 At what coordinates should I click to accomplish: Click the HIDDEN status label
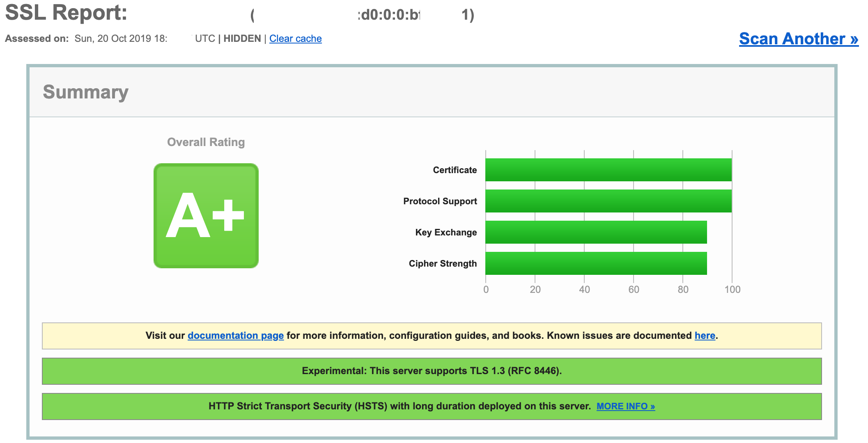[x=241, y=38]
